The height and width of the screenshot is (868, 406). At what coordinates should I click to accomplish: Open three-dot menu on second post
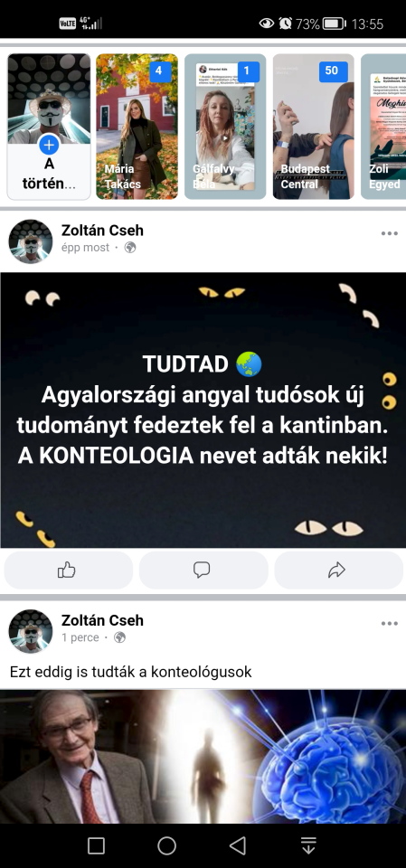click(x=390, y=623)
